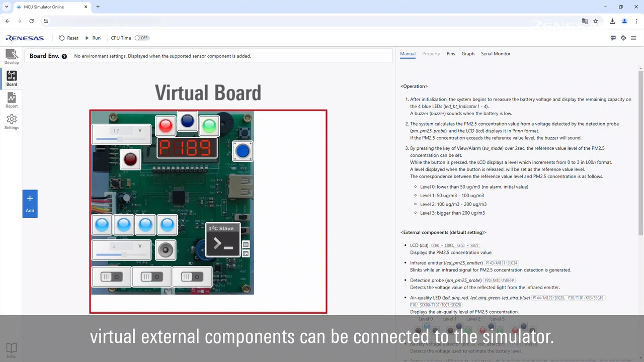Click the buzzer speaker component on board
The height and width of the screenshot is (362, 644).
click(x=166, y=250)
